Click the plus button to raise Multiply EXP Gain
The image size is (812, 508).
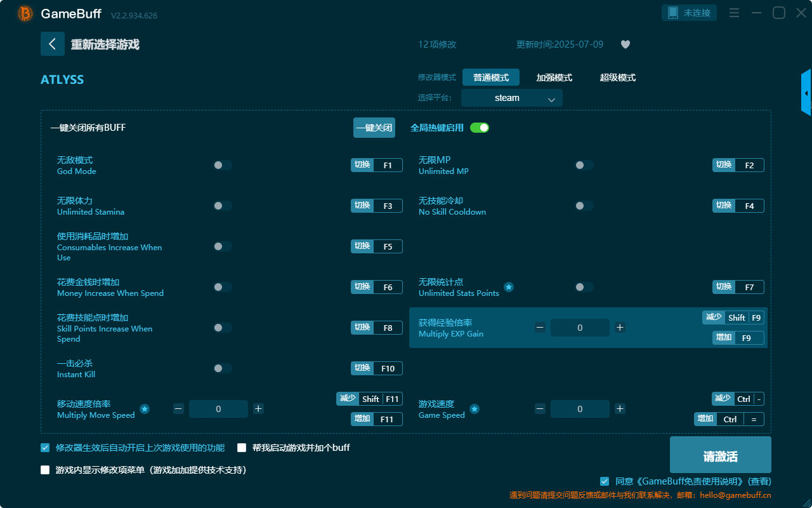(620, 327)
